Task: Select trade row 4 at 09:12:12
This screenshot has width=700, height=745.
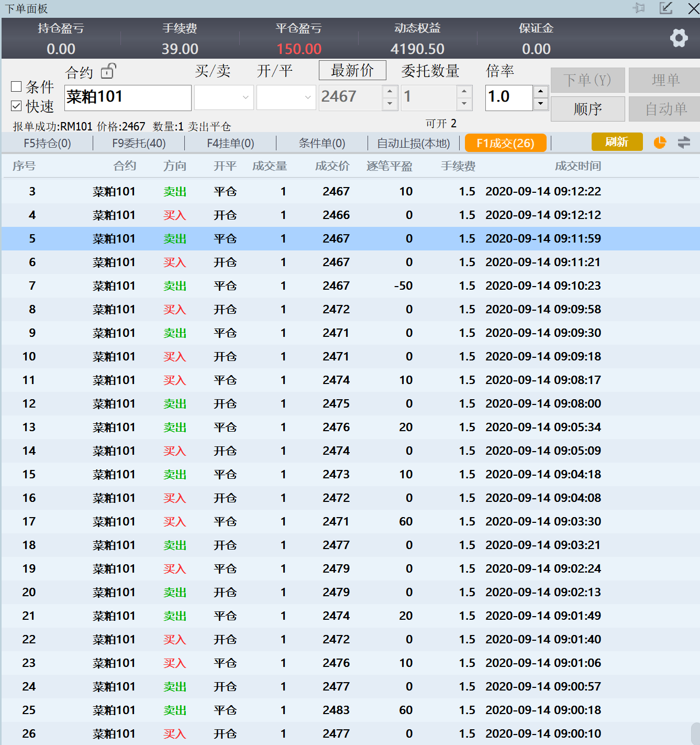Action: point(350,215)
